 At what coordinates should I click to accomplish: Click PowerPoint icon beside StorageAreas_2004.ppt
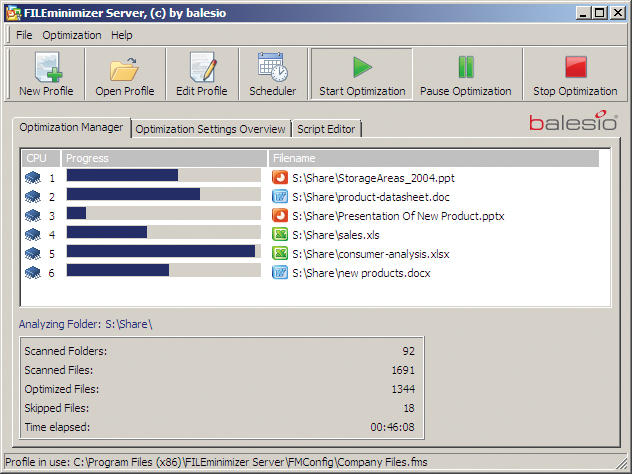[x=280, y=177]
